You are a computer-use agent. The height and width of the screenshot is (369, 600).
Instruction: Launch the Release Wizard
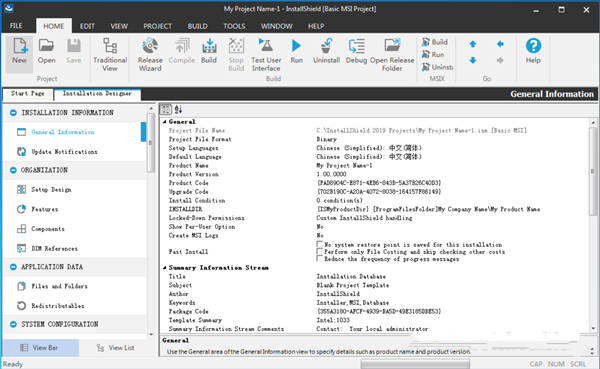(150, 55)
